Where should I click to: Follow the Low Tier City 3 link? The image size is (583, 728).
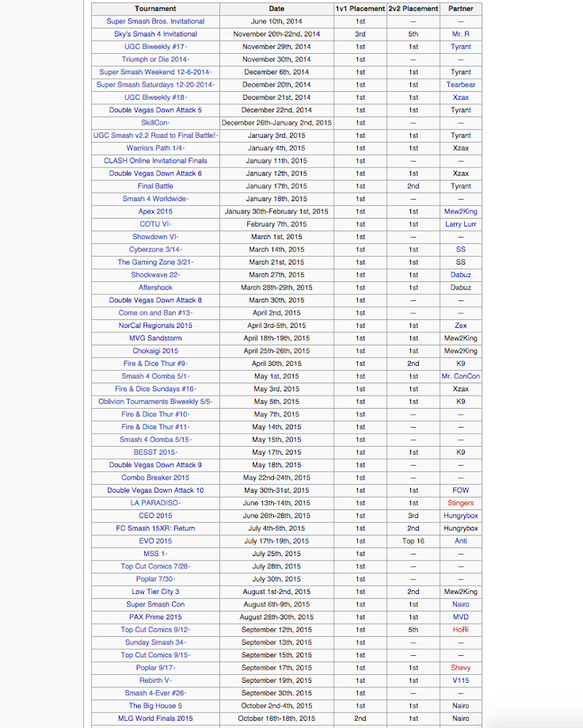tap(155, 592)
